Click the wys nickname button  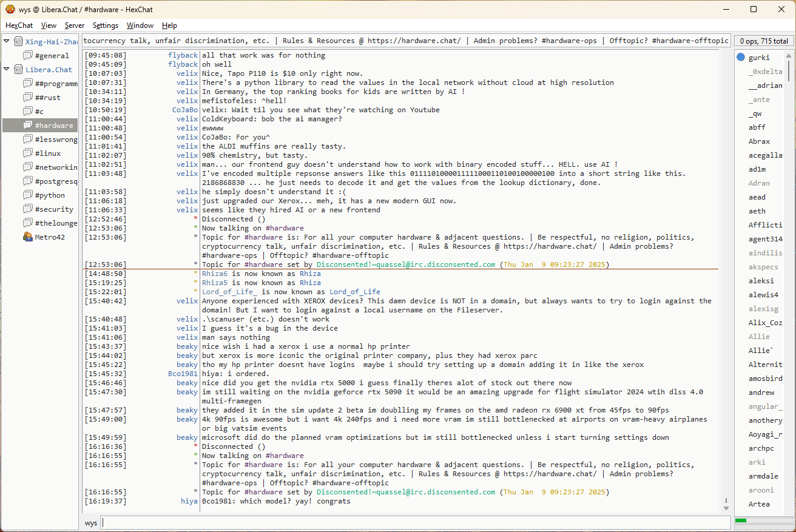point(90,523)
